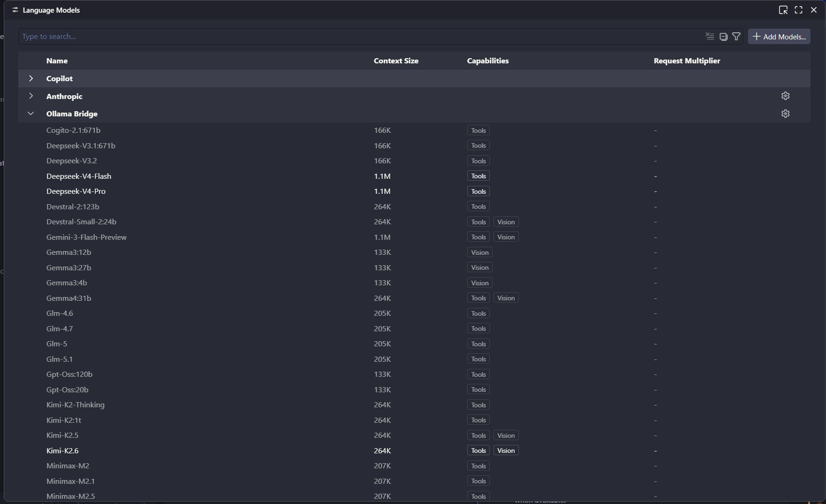Click the 133K context of Gpt-Oss:120b
This screenshot has width=826, height=504.
point(382,374)
